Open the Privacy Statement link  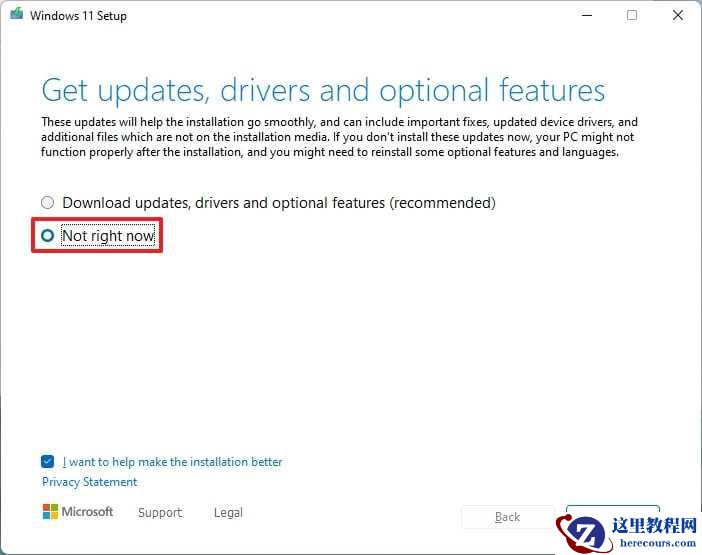click(x=90, y=482)
